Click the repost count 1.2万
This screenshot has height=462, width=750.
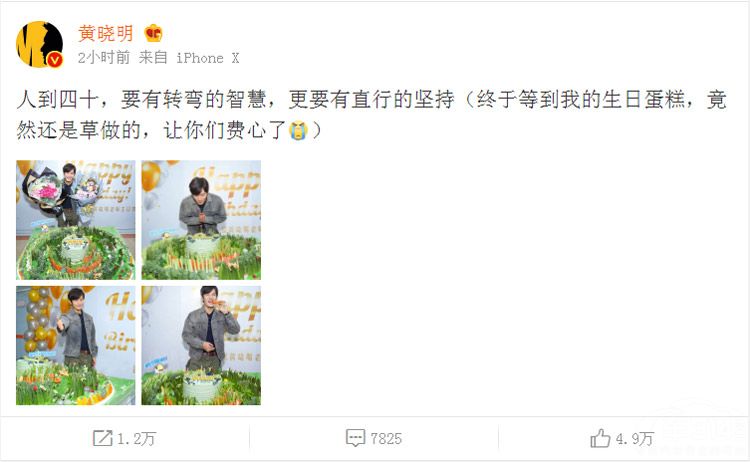pyautogui.click(x=136, y=439)
